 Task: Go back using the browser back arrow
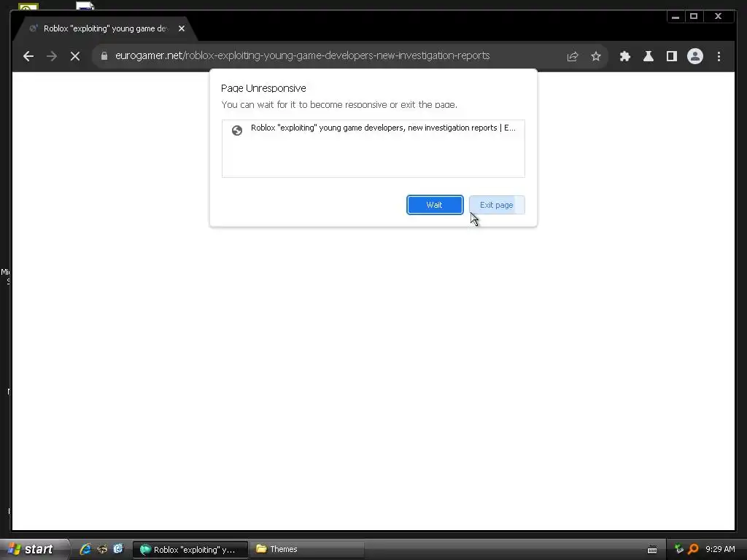point(28,56)
